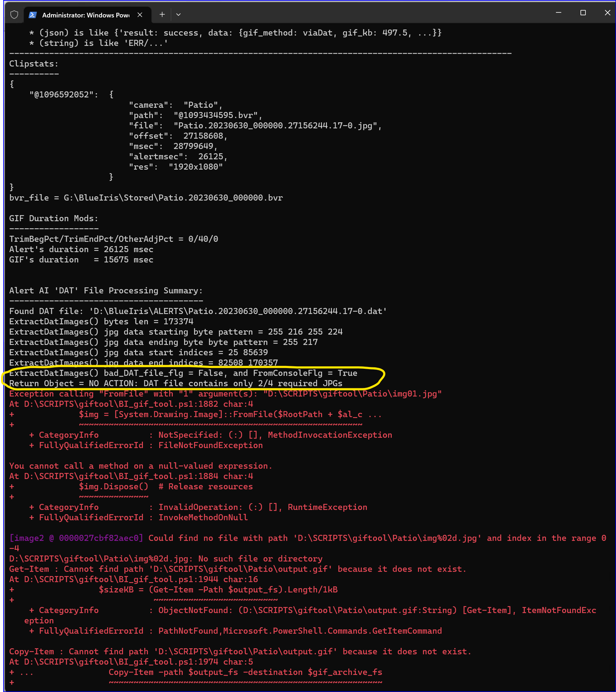Click the bvr_file path output line

(x=146, y=198)
